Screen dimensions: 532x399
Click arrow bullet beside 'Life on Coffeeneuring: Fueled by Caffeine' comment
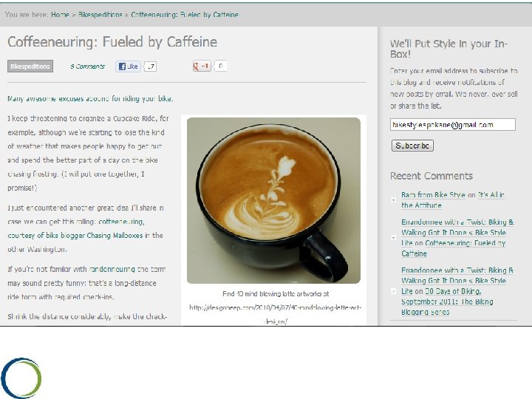click(394, 237)
